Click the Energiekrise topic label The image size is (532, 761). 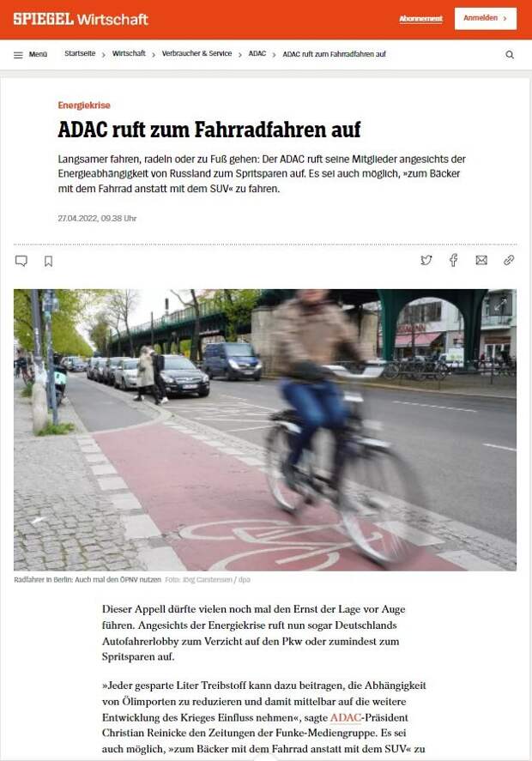[x=84, y=106]
